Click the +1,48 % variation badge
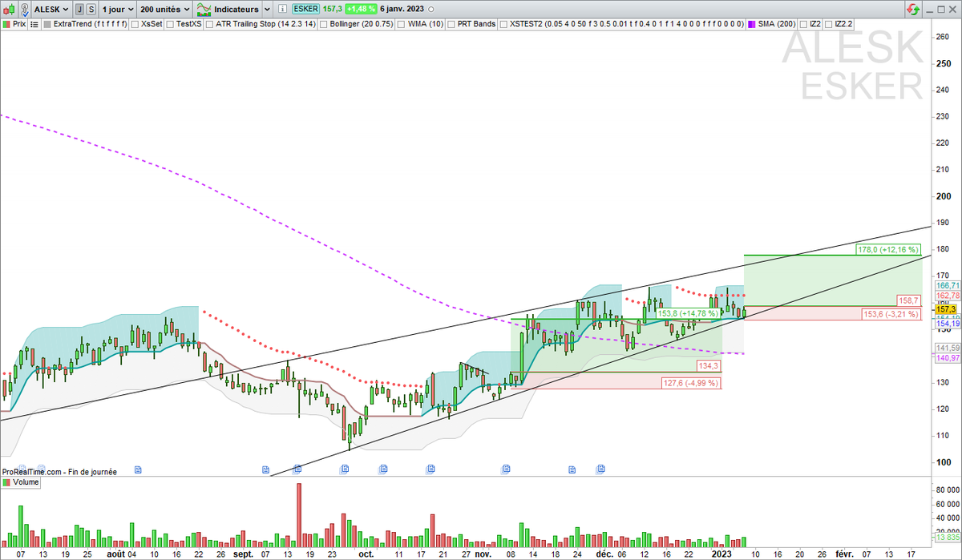Screen dimensions: 962x560 (361, 9)
